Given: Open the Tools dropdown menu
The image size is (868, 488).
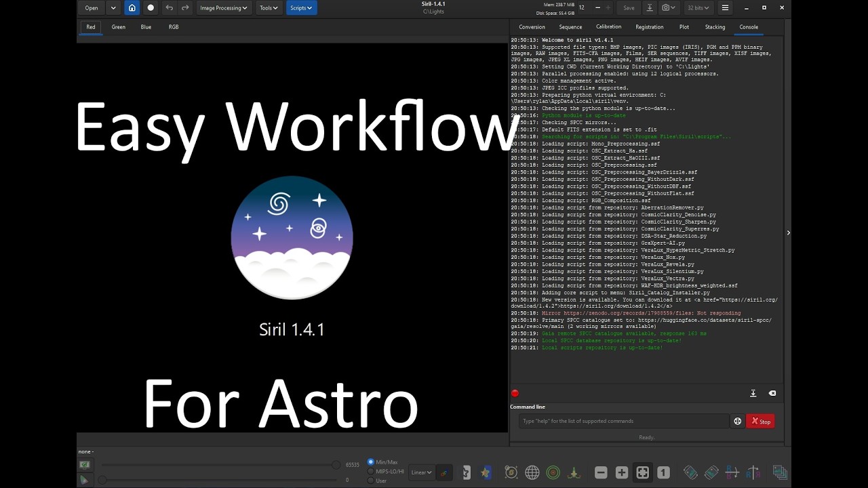Looking at the screenshot, I should pyautogui.click(x=269, y=7).
